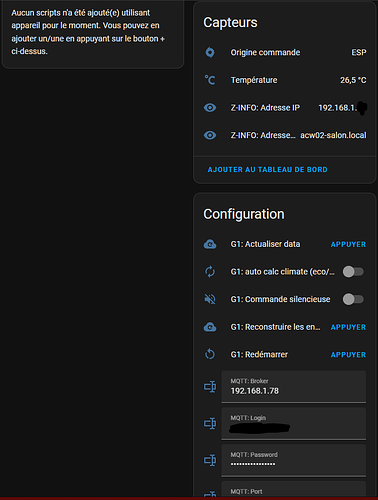Click the Aucun scripts message text

click(88, 32)
